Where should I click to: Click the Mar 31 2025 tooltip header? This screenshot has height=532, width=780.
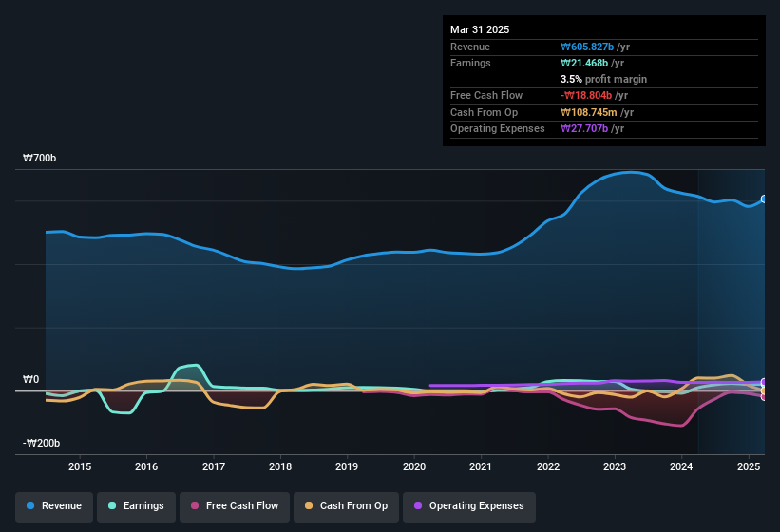pyautogui.click(x=480, y=29)
